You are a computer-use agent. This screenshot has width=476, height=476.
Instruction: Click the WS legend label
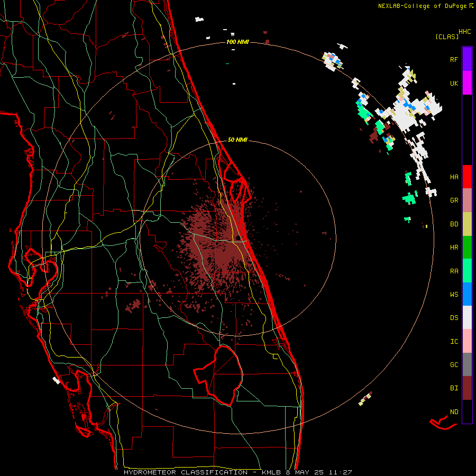point(454,295)
